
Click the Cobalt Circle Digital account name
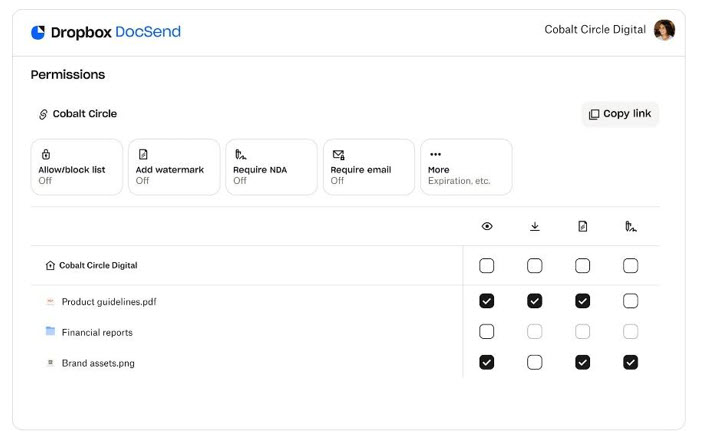pos(594,30)
